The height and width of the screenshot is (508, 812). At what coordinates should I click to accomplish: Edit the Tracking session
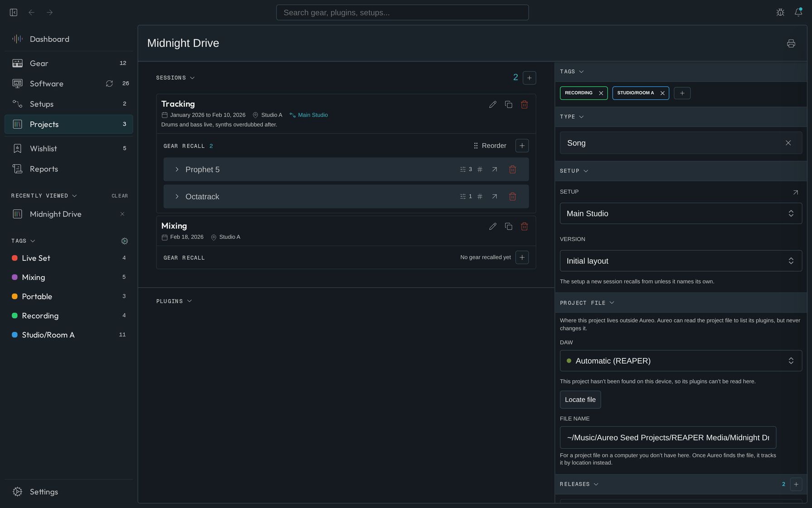click(x=493, y=105)
